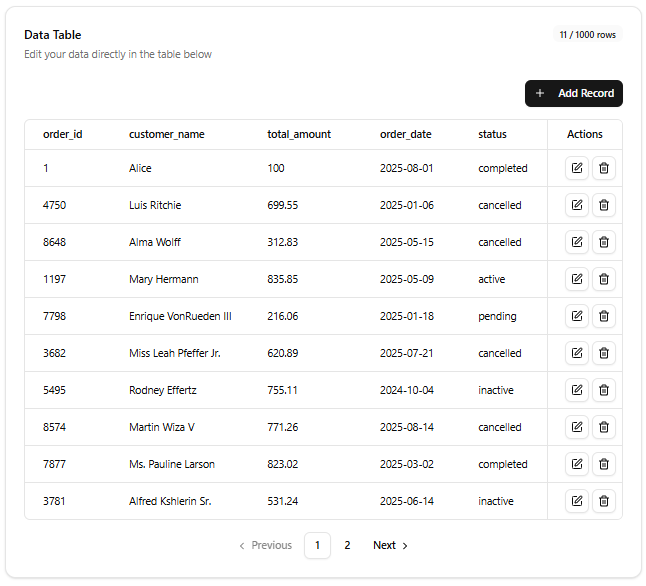Select the status cell showing pending
Viewport: 646px width, 586px height.
tap(497, 316)
